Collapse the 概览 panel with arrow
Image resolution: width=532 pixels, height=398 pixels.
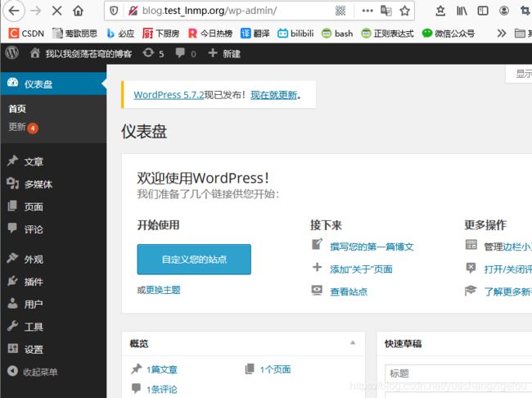(x=353, y=343)
